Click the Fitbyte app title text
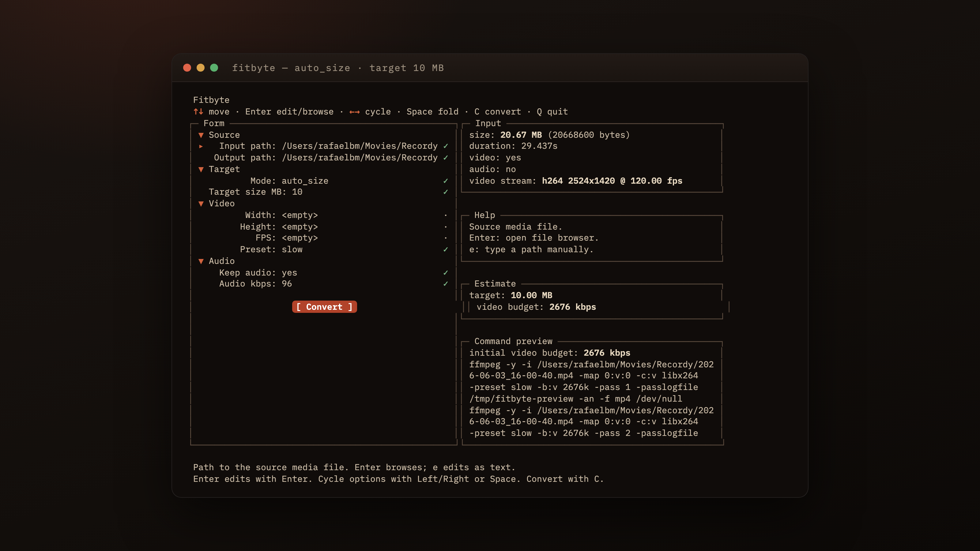 (x=211, y=100)
